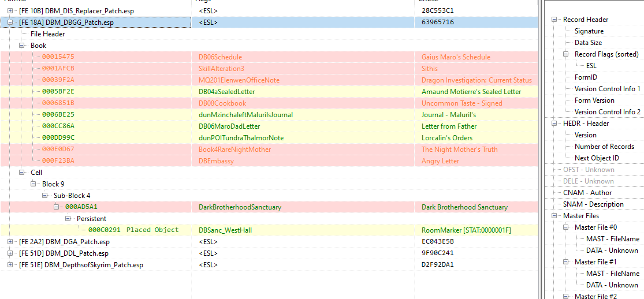Click DBM_DGA_Patch.esp file name
The width and height of the screenshot is (644, 299).
click(x=64, y=241)
